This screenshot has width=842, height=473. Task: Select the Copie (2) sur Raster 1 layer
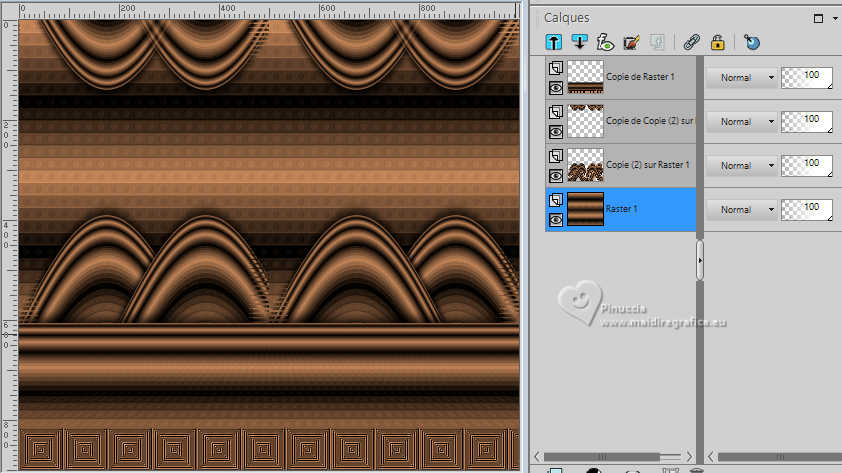pyautogui.click(x=647, y=165)
